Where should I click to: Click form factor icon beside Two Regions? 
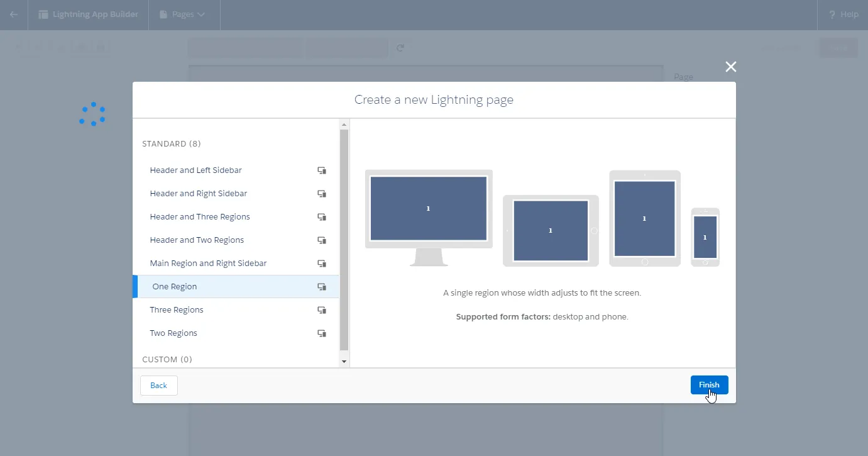coord(322,333)
